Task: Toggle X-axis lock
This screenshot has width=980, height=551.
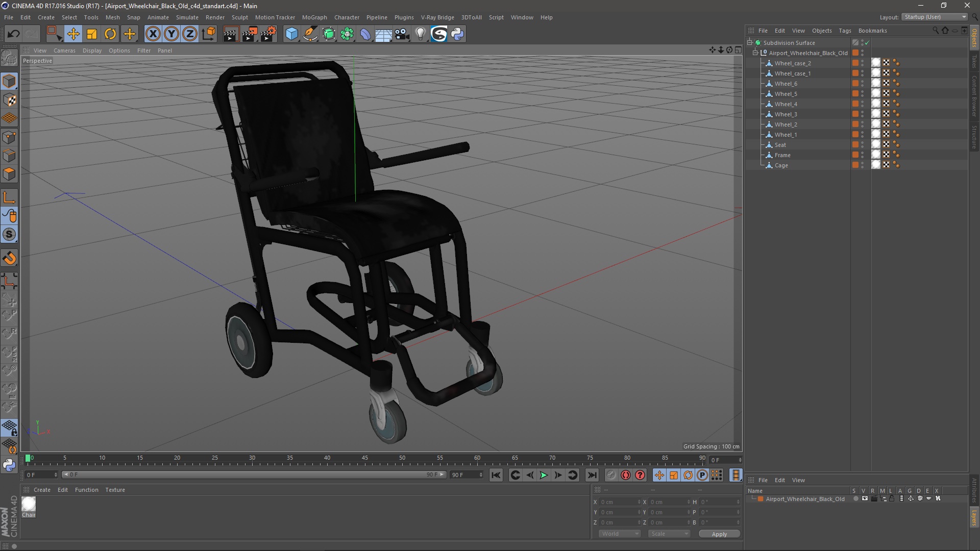Action: click(153, 34)
